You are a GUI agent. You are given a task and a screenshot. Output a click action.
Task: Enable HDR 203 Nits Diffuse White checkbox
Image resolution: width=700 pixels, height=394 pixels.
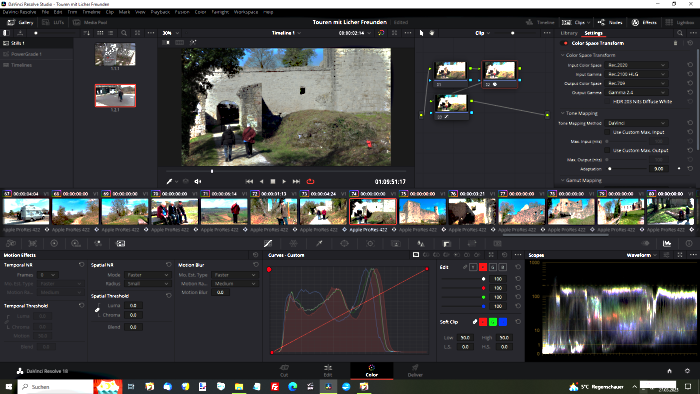[x=607, y=101]
